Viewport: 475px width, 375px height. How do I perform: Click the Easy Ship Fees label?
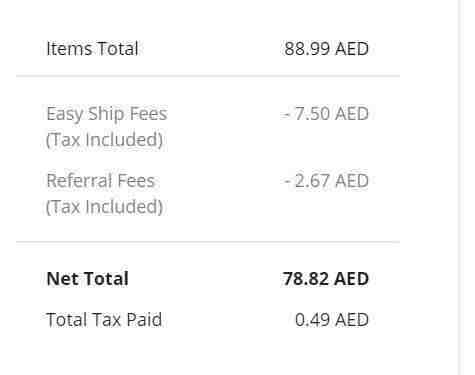click(x=107, y=114)
